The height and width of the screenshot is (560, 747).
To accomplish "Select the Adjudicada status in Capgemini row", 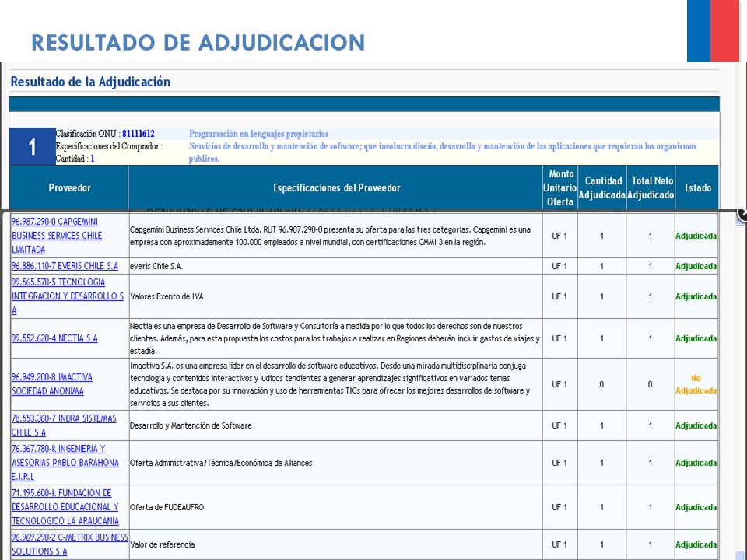I will tap(696, 236).
